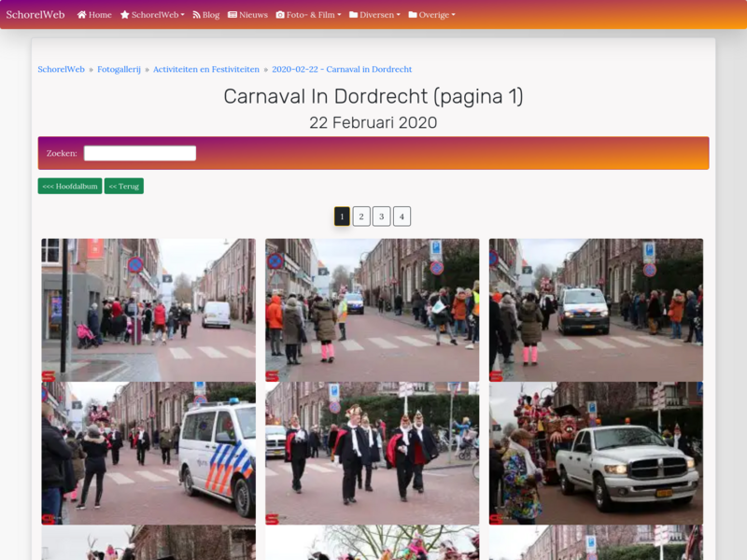Open the Fotogallerij breadcrumb link
Screen dimensions: 747x560
[119, 69]
